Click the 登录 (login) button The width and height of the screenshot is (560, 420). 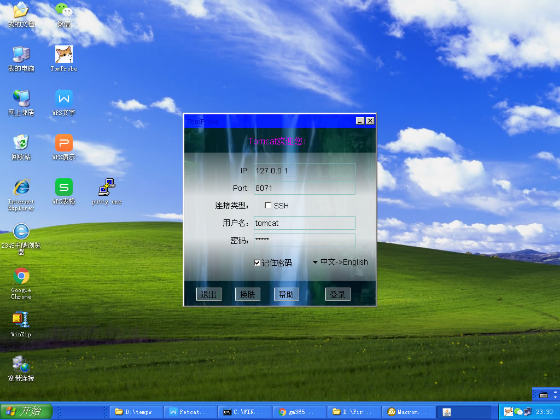(338, 294)
